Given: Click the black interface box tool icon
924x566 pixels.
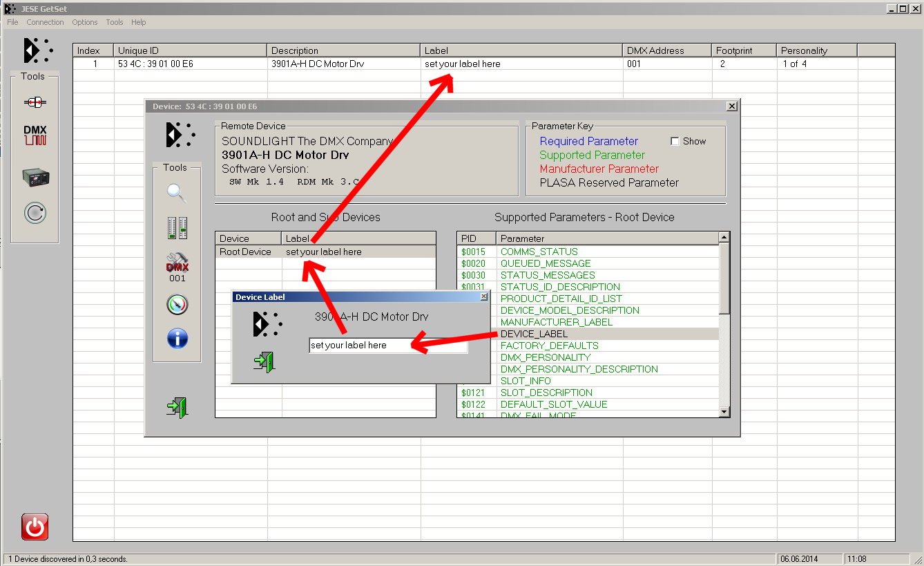Looking at the screenshot, I should pyautogui.click(x=35, y=177).
